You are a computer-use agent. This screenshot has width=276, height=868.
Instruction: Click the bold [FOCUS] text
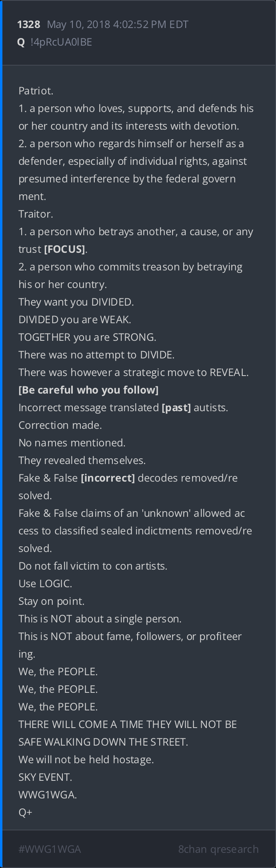[64, 249]
